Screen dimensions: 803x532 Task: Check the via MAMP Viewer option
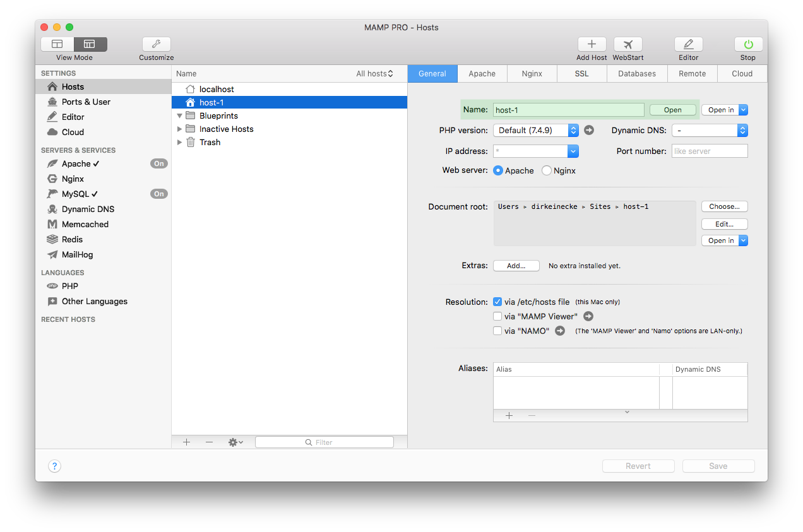point(497,316)
